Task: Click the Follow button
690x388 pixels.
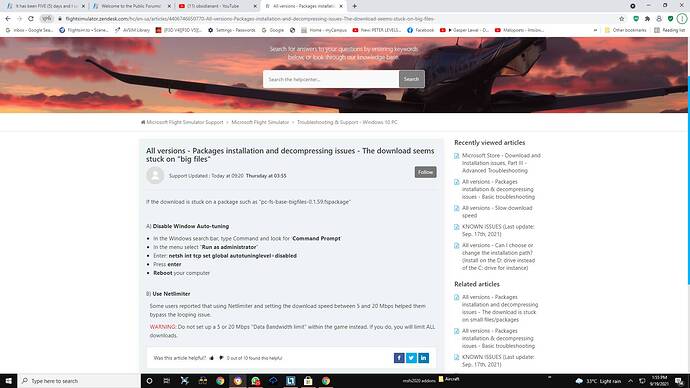Action: tap(425, 172)
